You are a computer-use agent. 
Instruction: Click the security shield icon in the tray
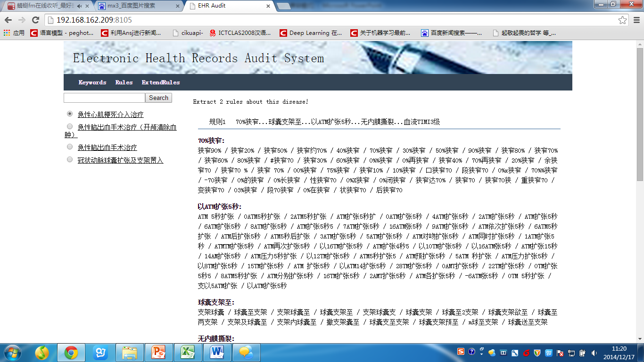point(537,353)
